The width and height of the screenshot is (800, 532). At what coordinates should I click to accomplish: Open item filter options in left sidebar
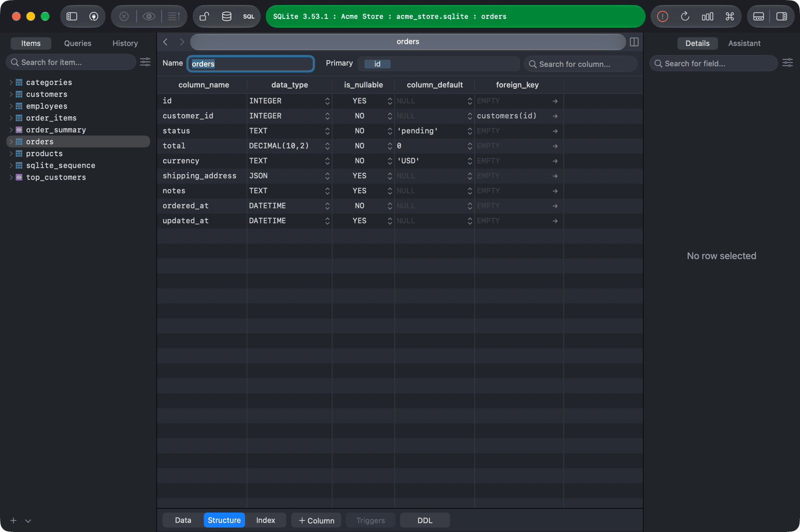[145, 62]
